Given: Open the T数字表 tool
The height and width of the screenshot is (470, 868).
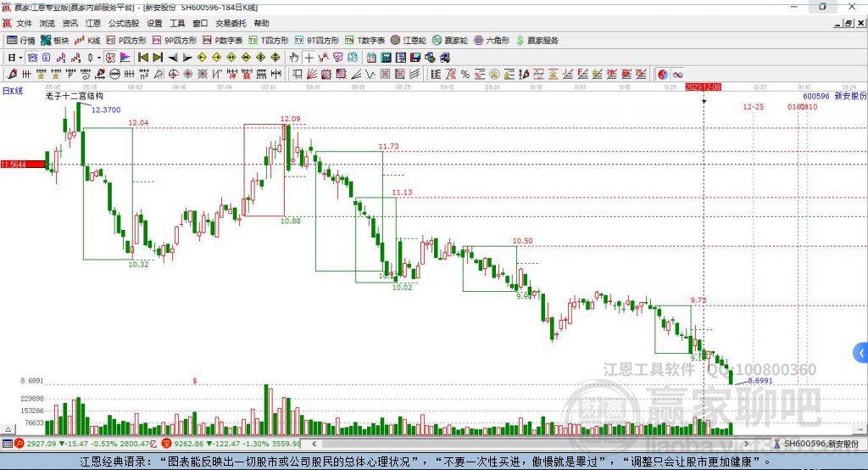Looking at the screenshot, I should pos(364,41).
